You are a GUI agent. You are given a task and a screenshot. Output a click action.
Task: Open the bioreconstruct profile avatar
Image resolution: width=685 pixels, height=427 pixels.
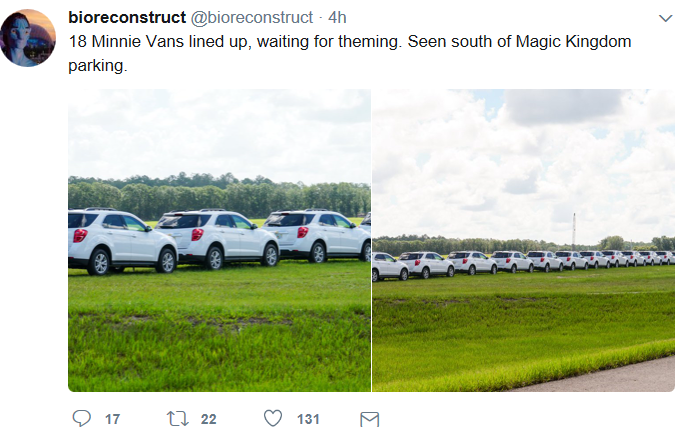27,37
